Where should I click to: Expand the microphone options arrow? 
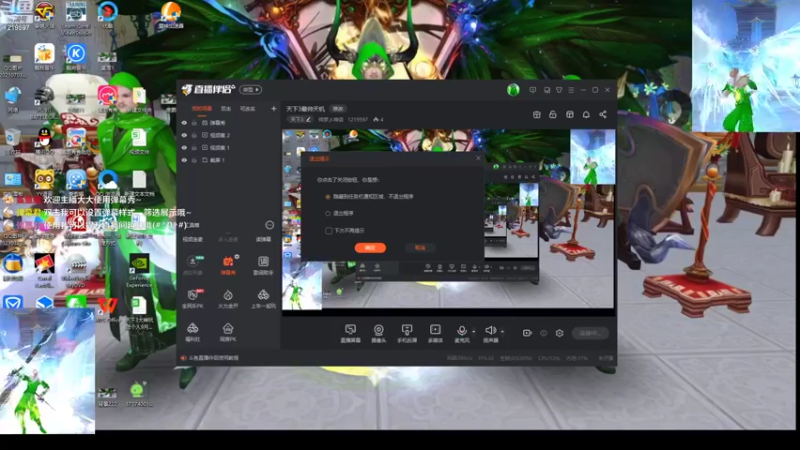[473, 332]
